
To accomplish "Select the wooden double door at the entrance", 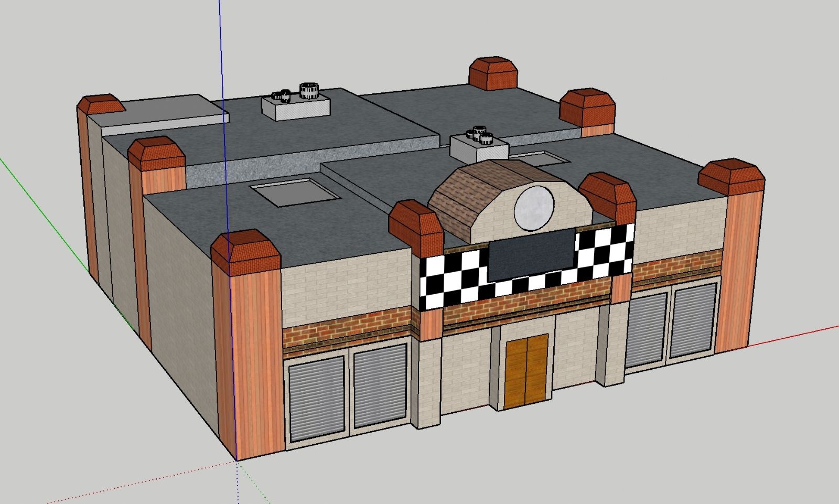I will coord(526,371).
